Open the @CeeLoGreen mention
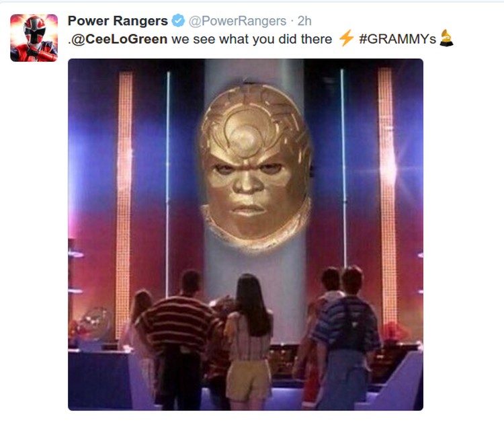The height and width of the screenshot is (421, 504). [x=118, y=40]
